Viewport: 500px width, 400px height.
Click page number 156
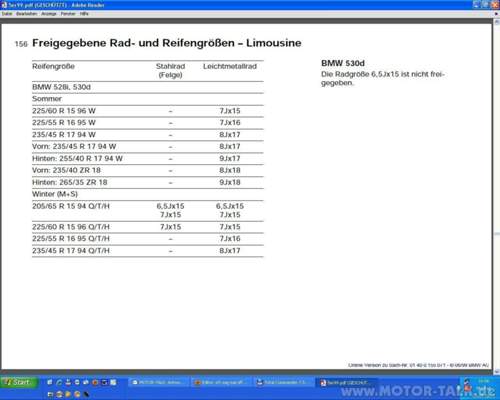pyautogui.click(x=21, y=44)
